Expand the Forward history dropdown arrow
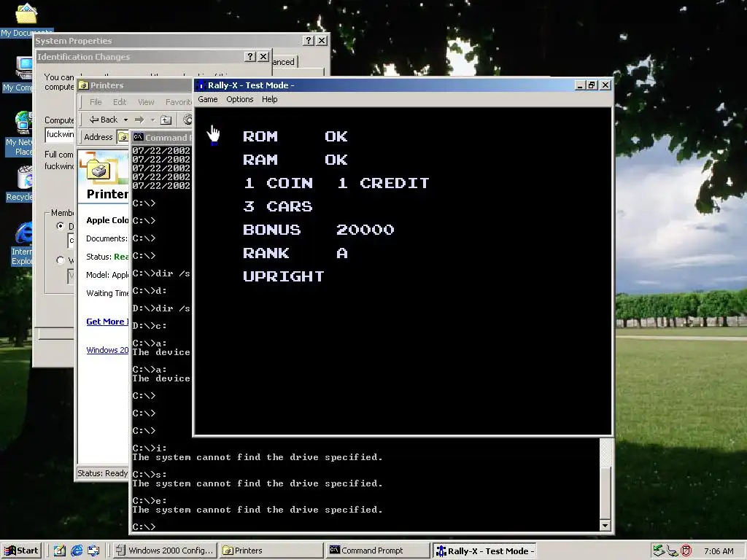 point(153,120)
